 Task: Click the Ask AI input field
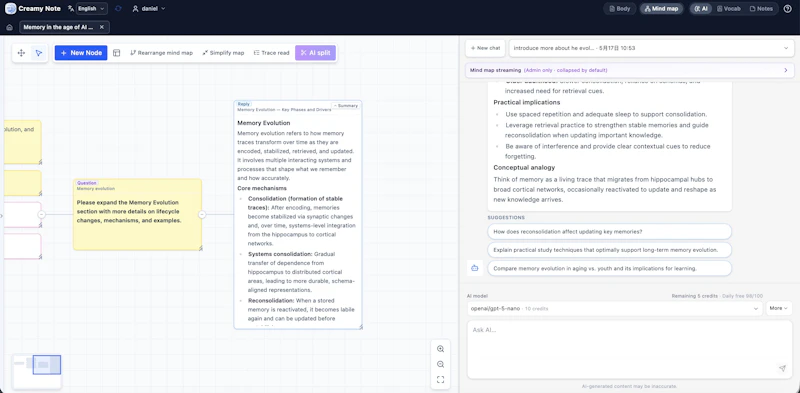[630, 349]
